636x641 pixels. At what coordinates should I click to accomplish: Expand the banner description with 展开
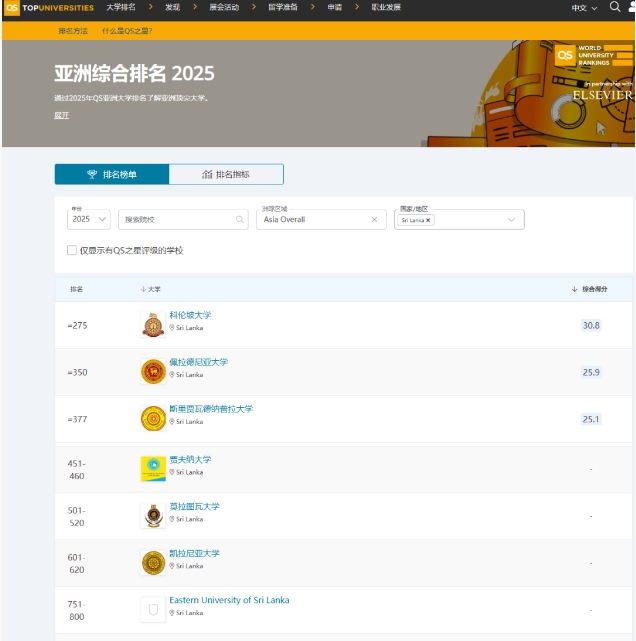(x=61, y=115)
